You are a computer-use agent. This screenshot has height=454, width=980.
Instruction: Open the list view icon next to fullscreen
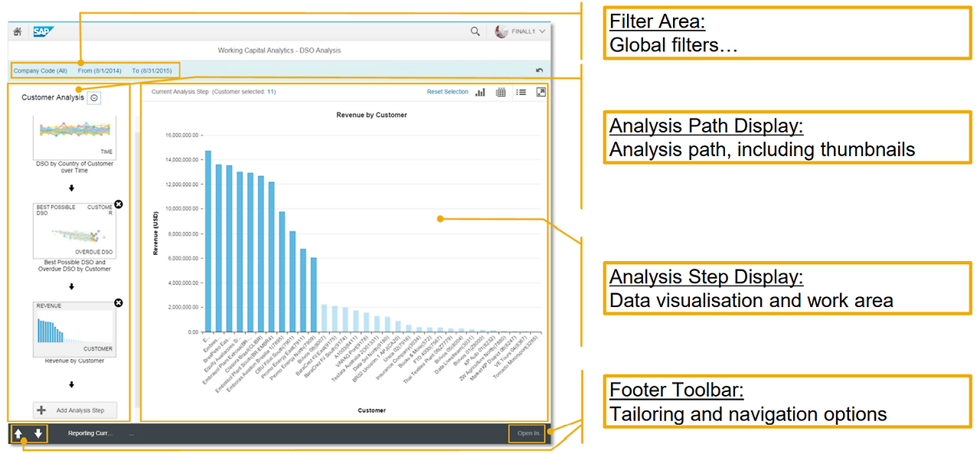pos(521,92)
